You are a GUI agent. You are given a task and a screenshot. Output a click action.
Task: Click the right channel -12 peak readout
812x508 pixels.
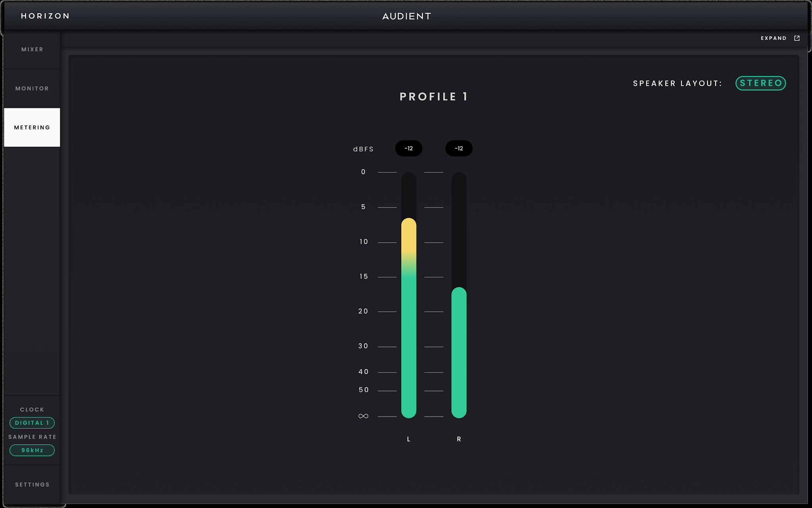pyautogui.click(x=459, y=148)
